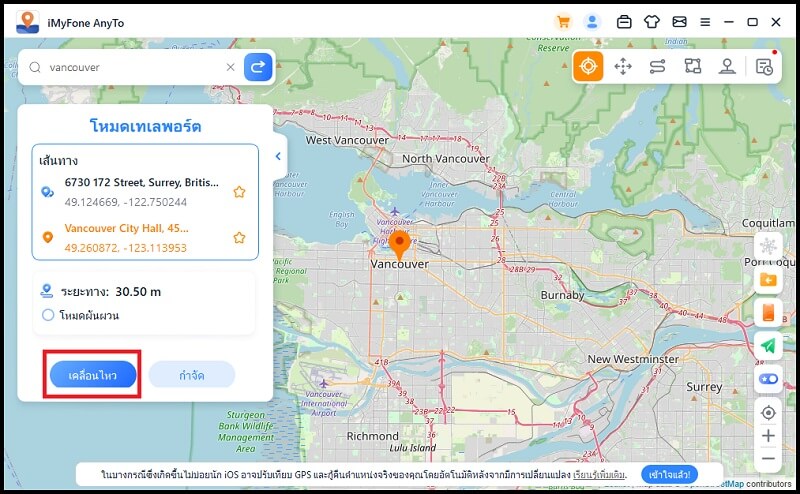Favorite the Vancouver City Hall location

(x=239, y=238)
